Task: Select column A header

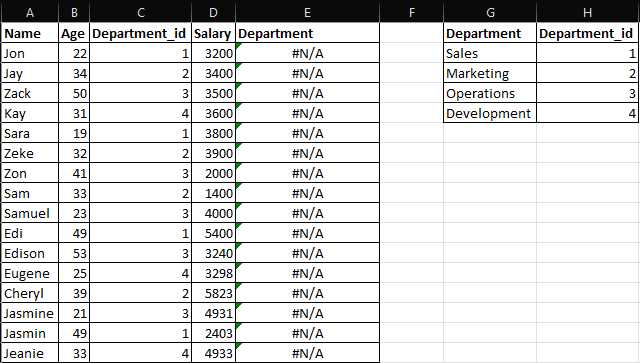Action: (x=30, y=13)
